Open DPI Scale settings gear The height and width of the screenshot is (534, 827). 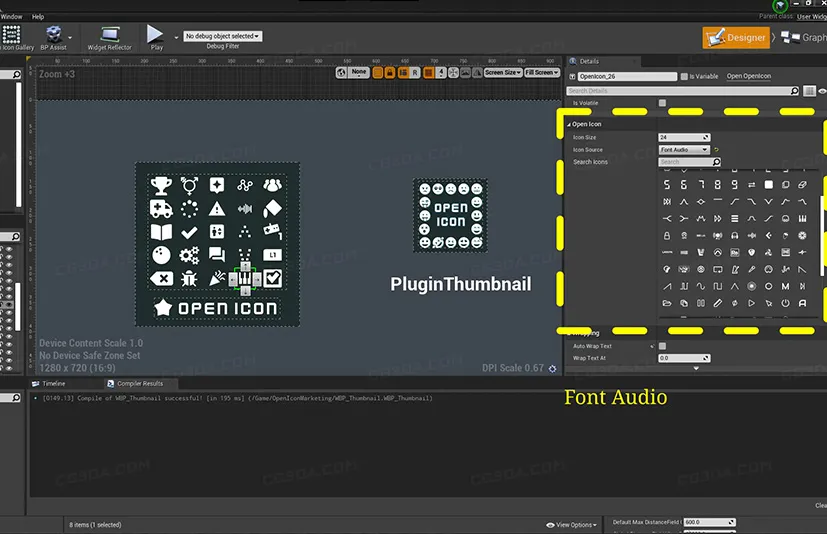[552, 369]
